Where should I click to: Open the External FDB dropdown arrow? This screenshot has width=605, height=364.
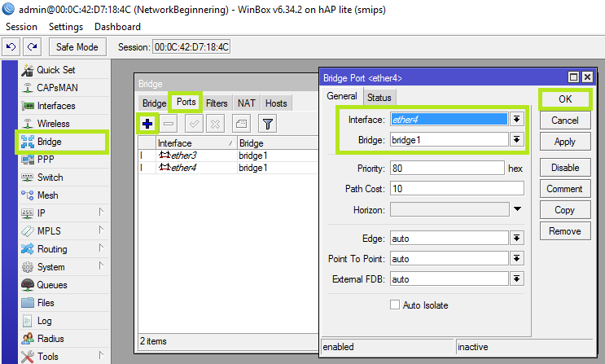click(x=516, y=279)
